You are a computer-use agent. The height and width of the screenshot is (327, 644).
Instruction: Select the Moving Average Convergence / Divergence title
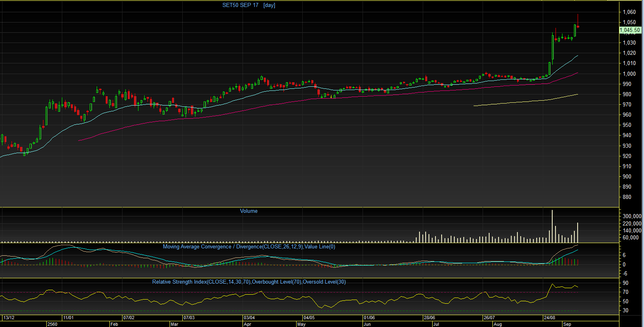[249, 247]
